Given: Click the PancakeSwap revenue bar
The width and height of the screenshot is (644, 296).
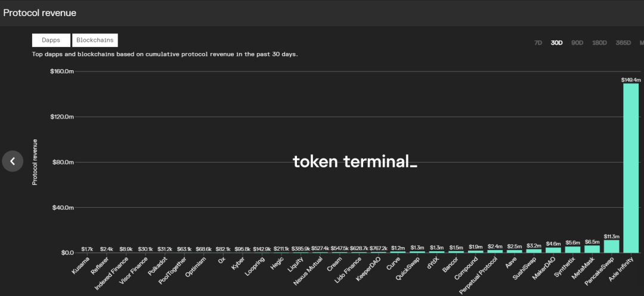Looking at the screenshot, I should pos(611,247).
